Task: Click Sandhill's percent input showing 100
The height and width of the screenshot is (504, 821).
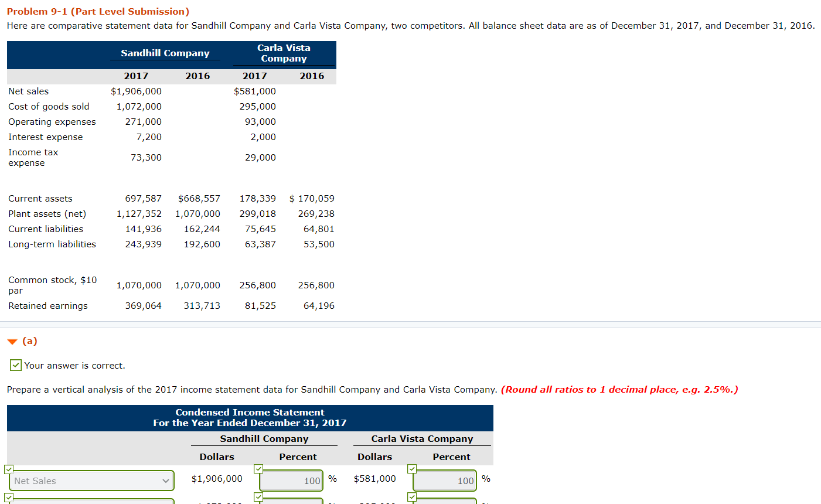Action: point(291,480)
